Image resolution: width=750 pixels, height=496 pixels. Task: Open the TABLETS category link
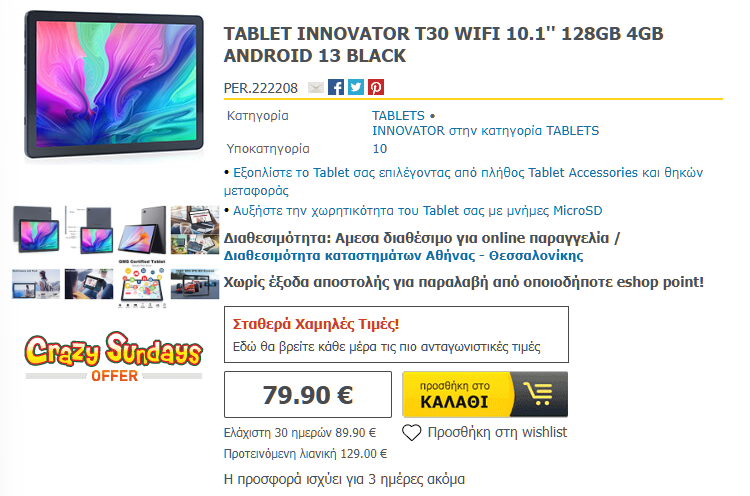click(x=398, y=116)
